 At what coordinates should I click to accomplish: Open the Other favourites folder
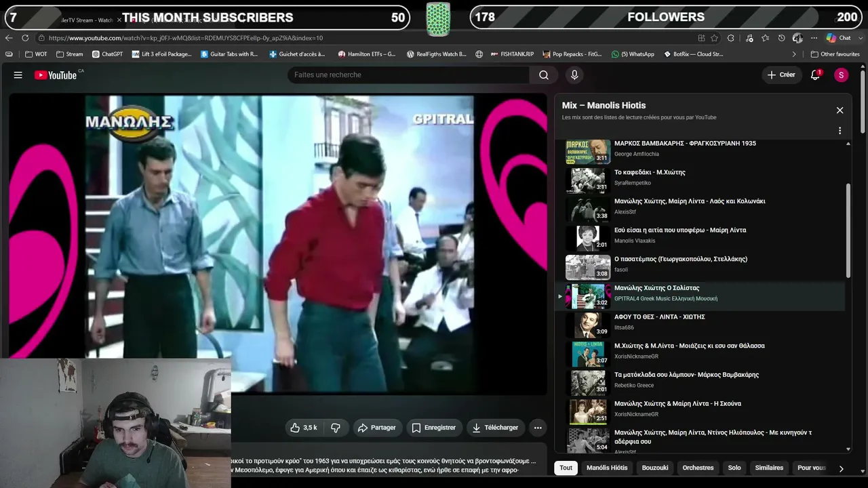click(835, 54)
